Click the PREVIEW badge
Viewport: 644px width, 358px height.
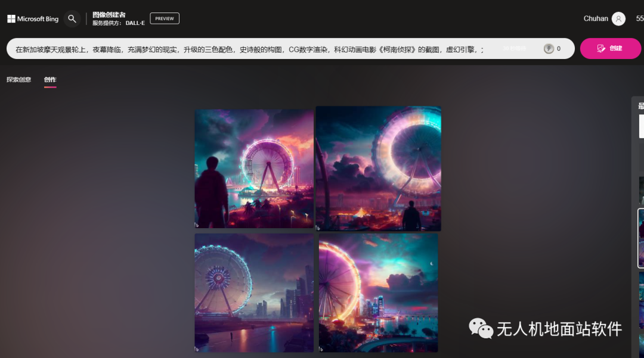165,18
